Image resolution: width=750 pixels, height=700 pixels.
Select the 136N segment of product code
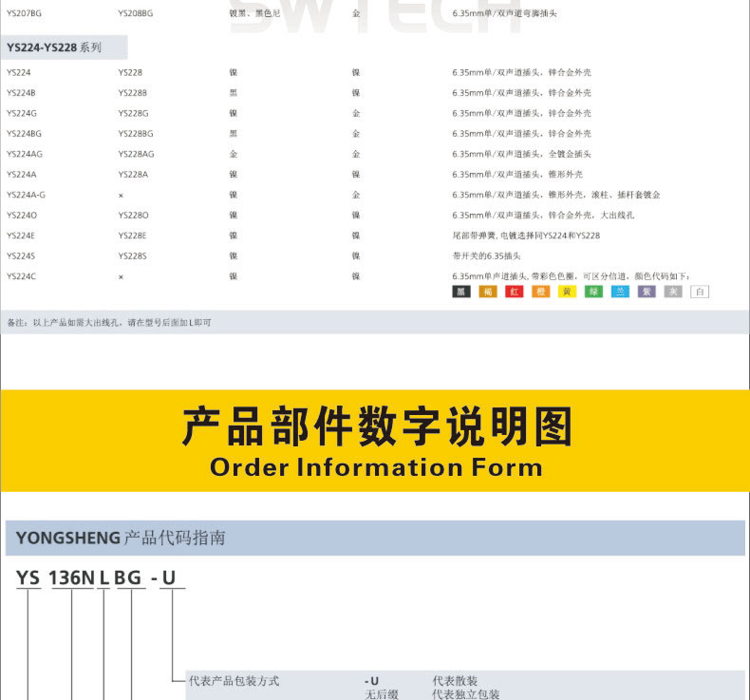tap(71, 577)
